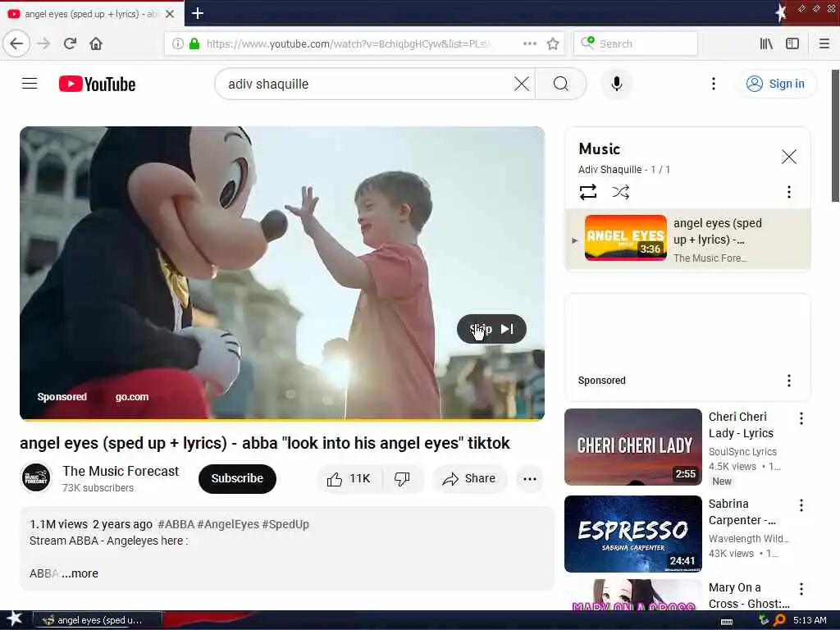The width and height of the screenshot is (840, 630).
Task: Expand description with ...more
Action: click(x=80, y=573)
